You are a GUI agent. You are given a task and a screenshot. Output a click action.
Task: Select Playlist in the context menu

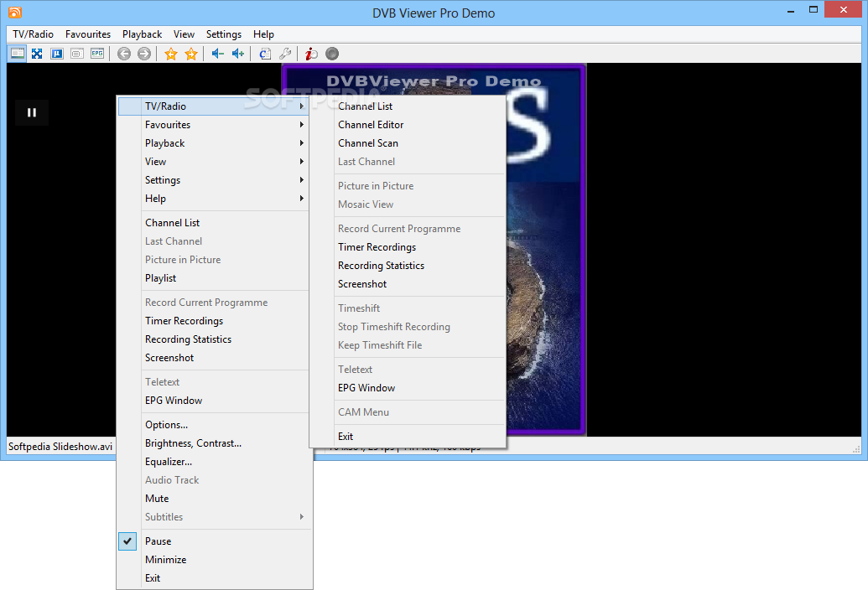pyautogui.click(x=214, y=278)
